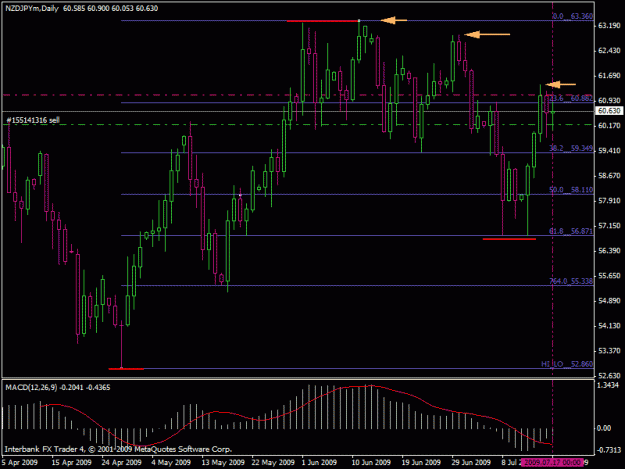Click the 61.690 price scale value
The height and width of the screenshot is (469, 625).
click(x=609, y=76)
